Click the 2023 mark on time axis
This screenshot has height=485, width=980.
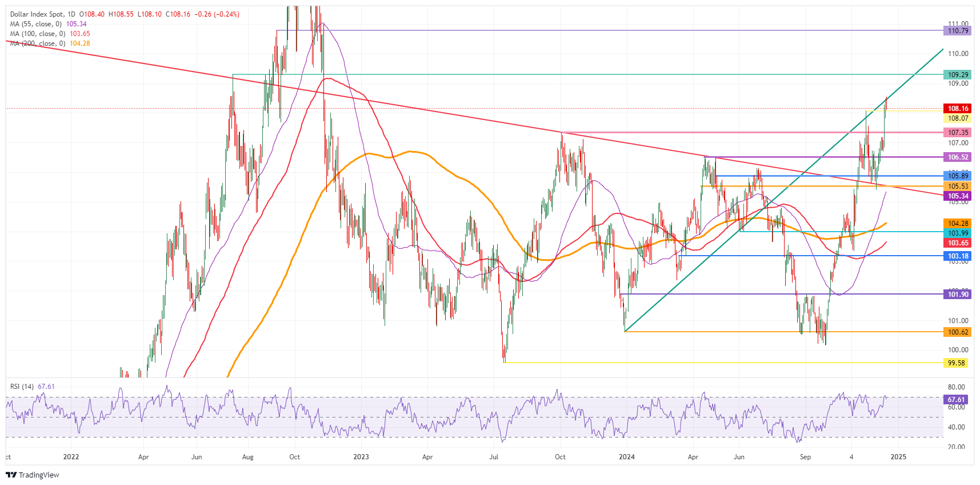[x=361, y=457]
